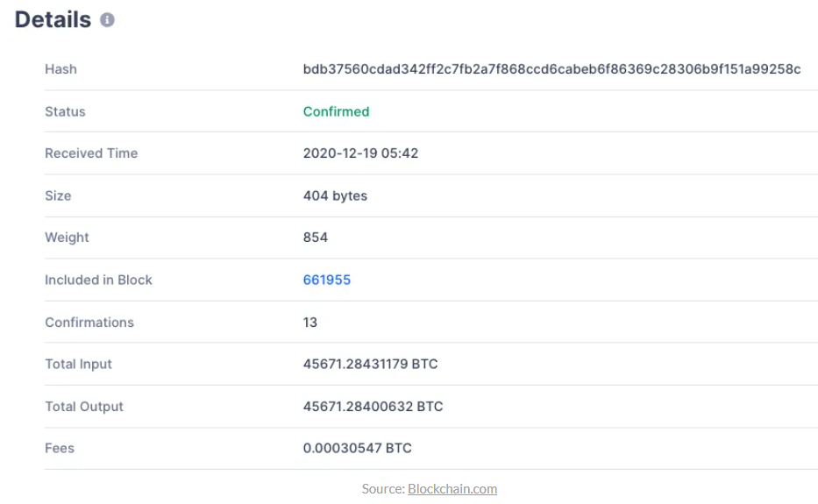Click the transaction hash value
This screenshot has height=504, width=818.
coord(551,69)
